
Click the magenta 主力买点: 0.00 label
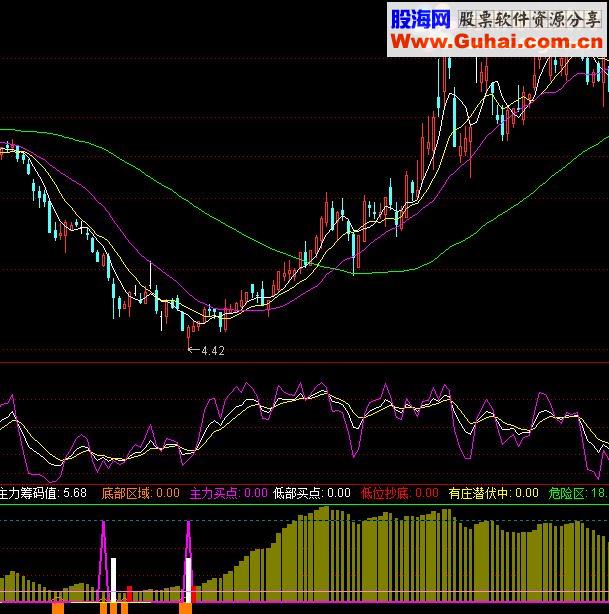click(x=229, y=493)
